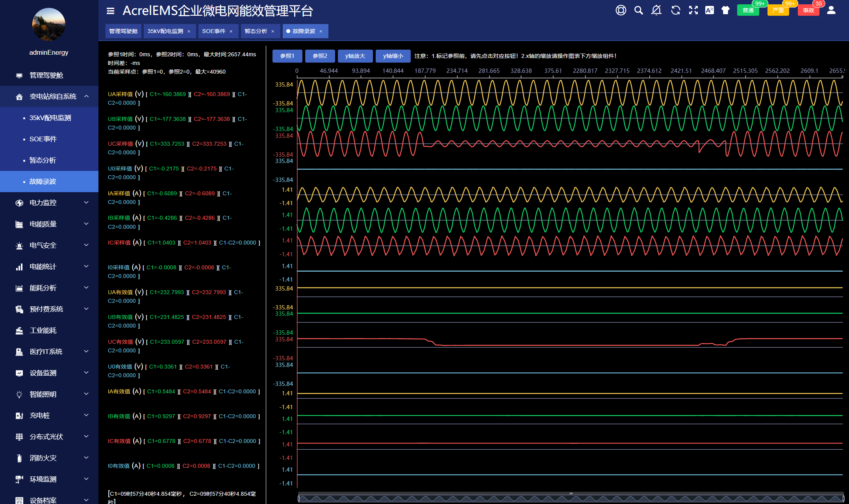Open the user profile icon

(831, 10)
